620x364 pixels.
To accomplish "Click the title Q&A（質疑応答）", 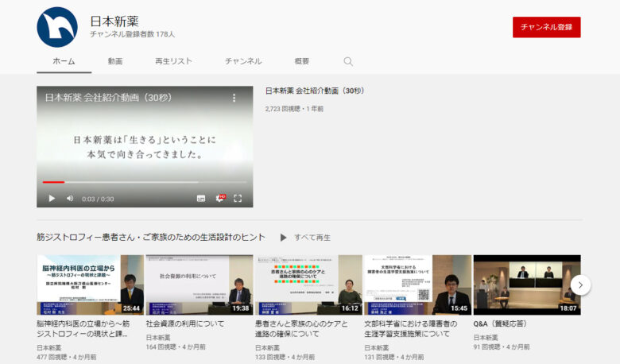I will tap(500, 323).
